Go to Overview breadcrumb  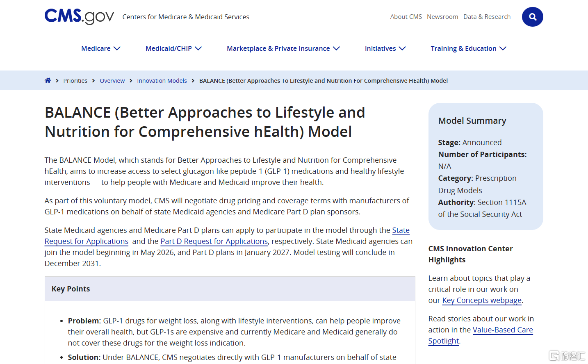pyautogui.click(x=112, y=81)
